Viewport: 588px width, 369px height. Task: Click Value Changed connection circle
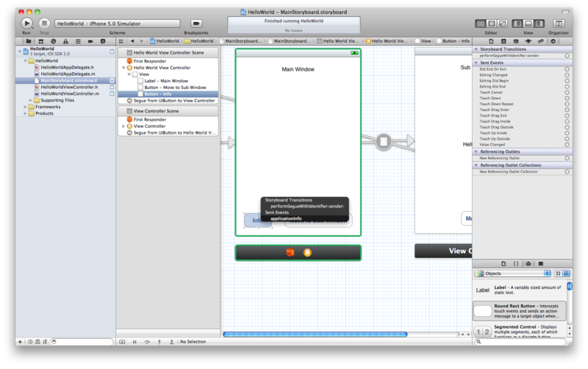(567, 145)
